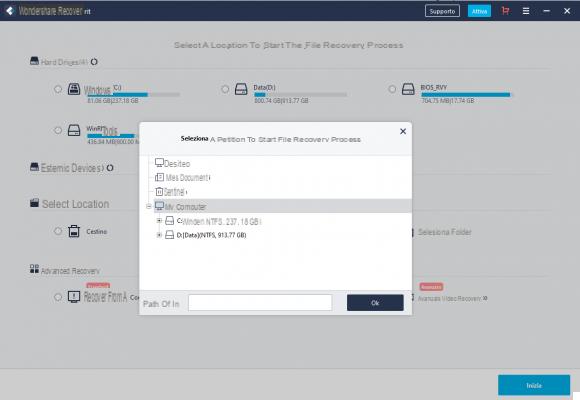Expand the D: (Data) NTFS drive node
The height and width of the screenshot is (400, 580).
pyautogui.click(x=159, y=235)
